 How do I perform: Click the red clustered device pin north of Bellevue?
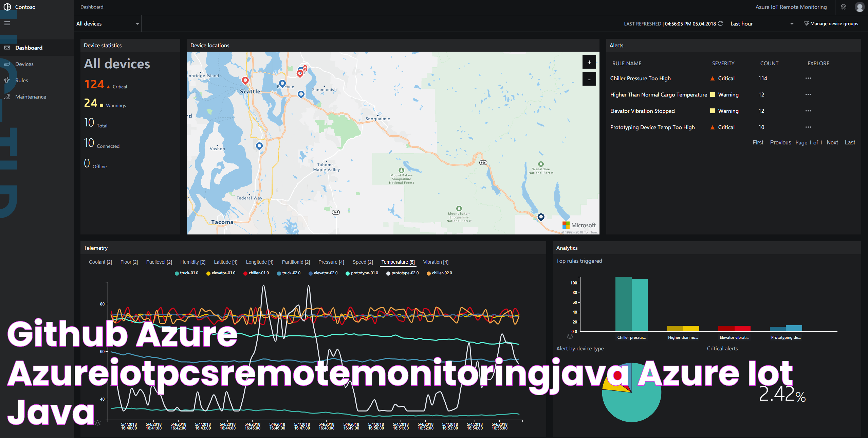tap(300, 73)
